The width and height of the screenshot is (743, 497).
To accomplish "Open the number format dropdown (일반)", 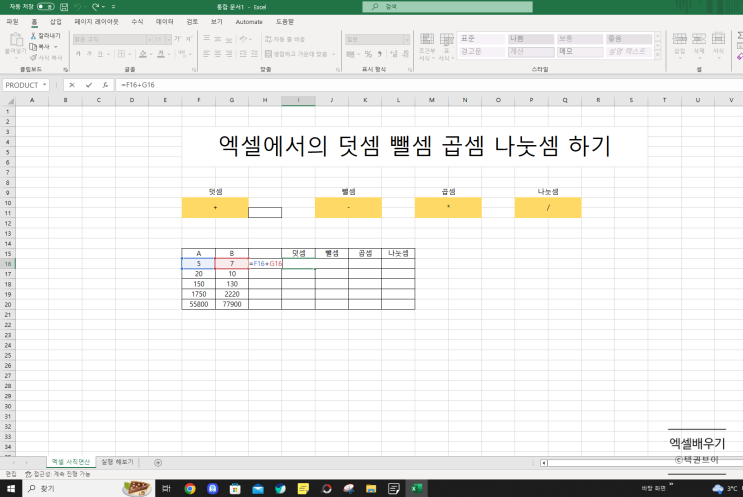I will 407,39.
